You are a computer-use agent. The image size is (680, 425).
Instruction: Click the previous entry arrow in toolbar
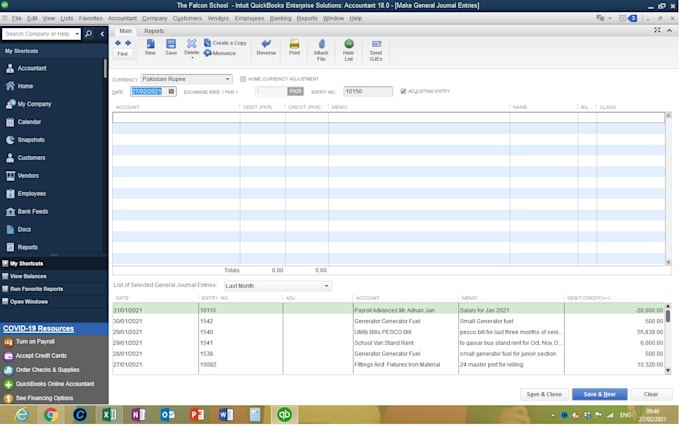[118, 43]
